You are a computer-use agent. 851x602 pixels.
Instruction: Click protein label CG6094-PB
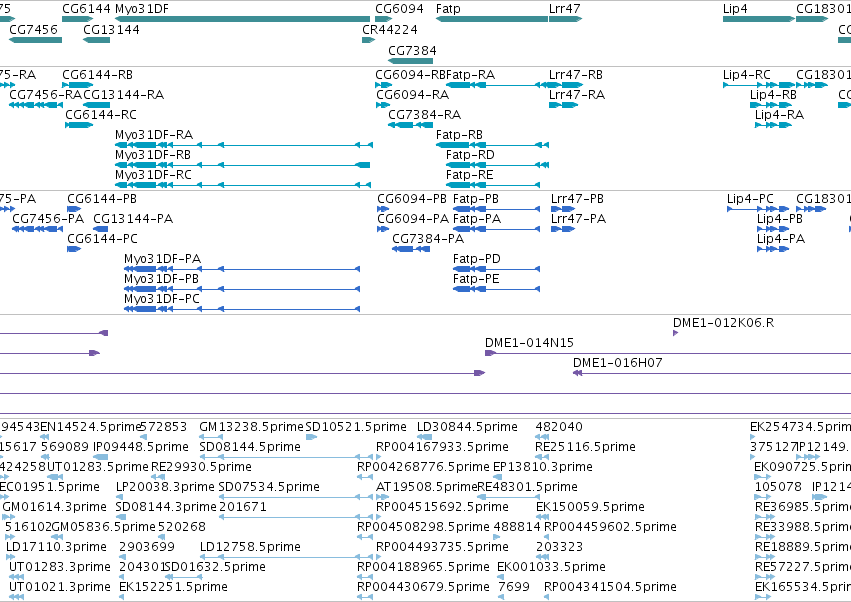412,199
